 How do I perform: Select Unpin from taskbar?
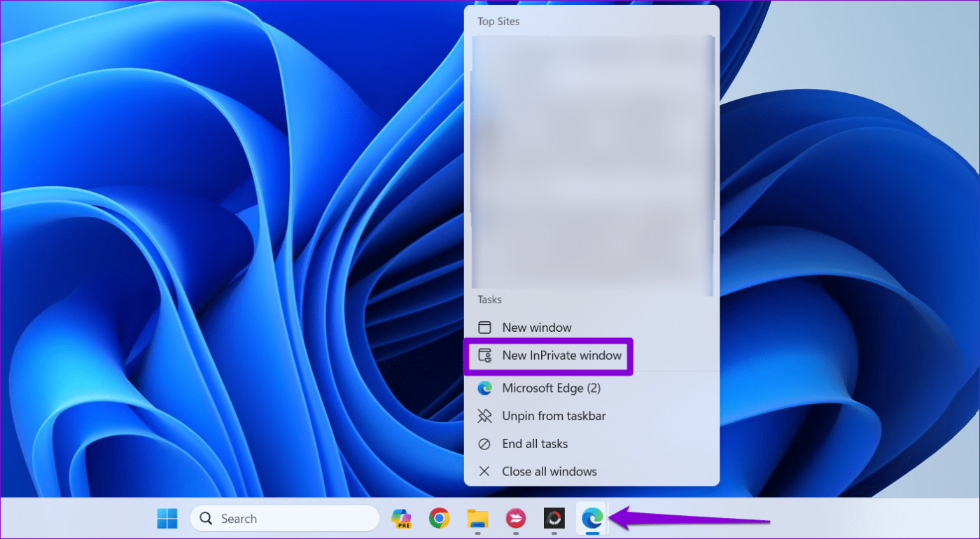click(591, 416)
